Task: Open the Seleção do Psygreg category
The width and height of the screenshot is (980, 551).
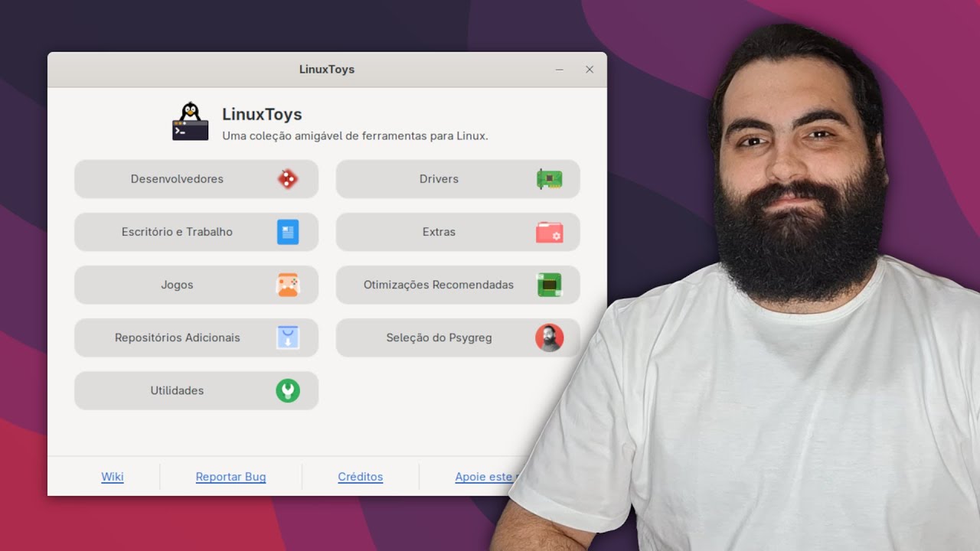Action: pos(458,337)
